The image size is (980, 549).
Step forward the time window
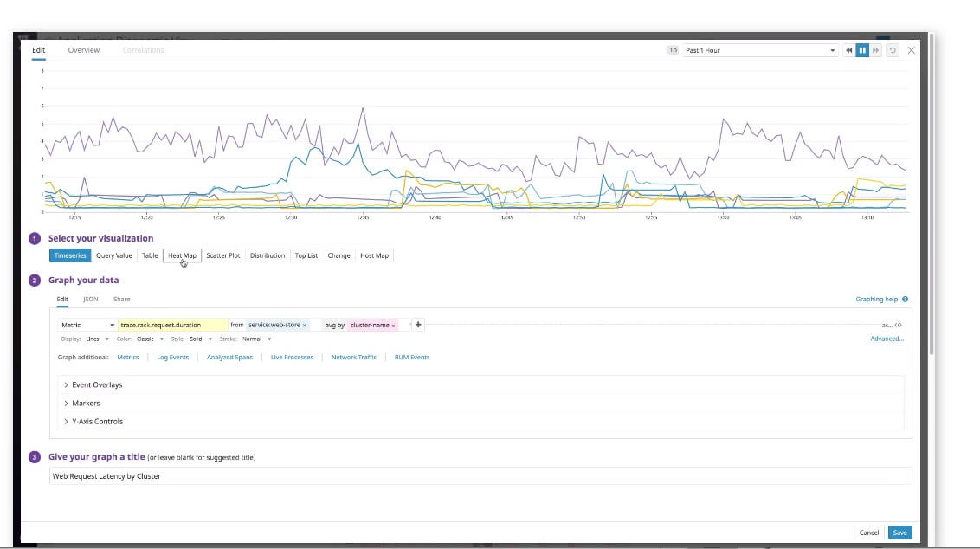pyautogui.click(x=875, y=50)
